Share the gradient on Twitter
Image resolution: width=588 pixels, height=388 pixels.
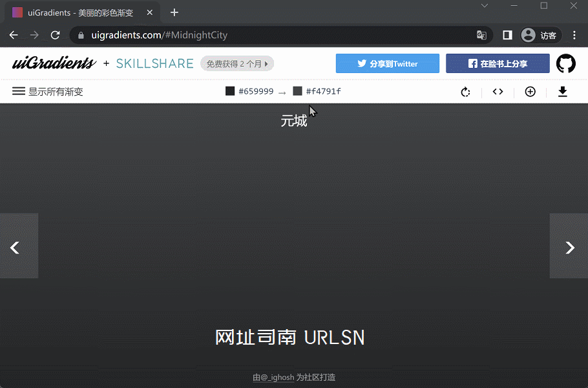click(387, 63)
